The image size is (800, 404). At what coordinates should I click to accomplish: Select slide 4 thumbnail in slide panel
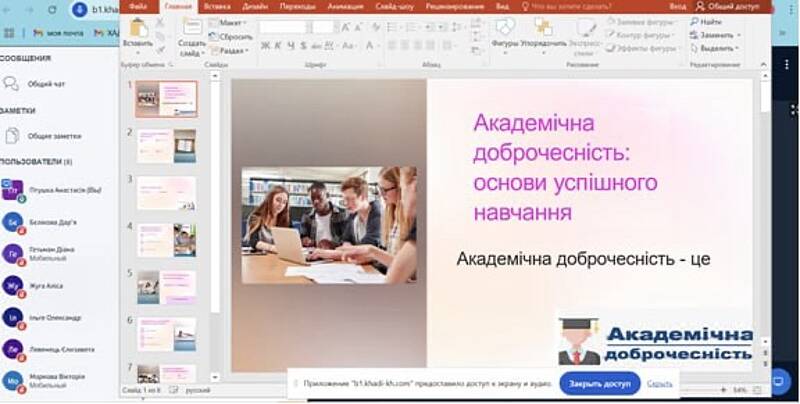166,240
